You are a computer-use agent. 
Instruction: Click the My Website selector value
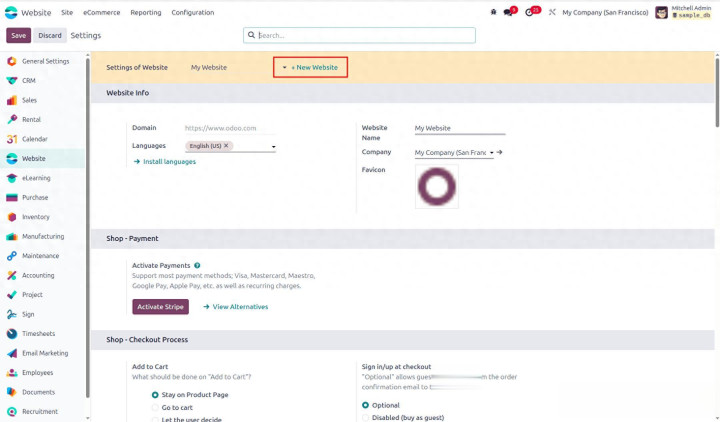click(209, 68)
